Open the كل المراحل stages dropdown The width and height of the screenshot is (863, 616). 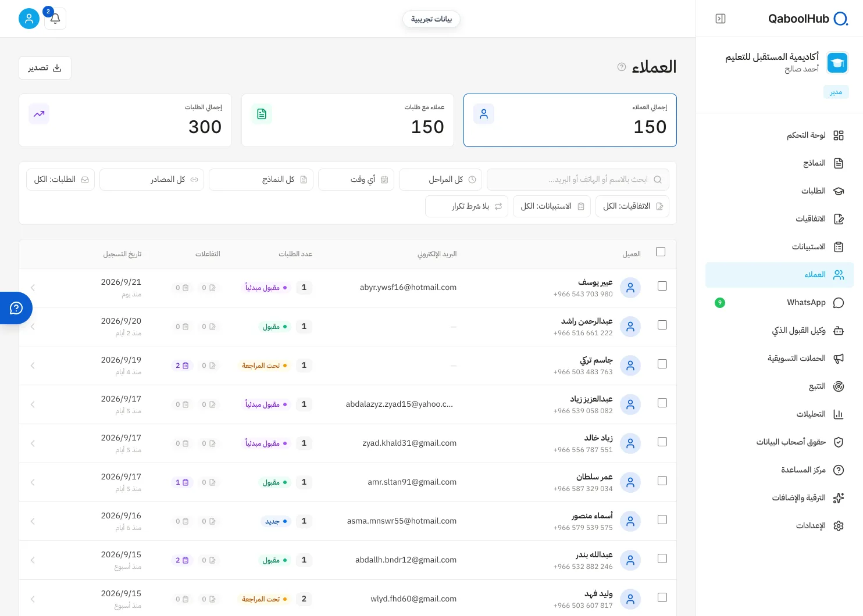pos(441,180)
